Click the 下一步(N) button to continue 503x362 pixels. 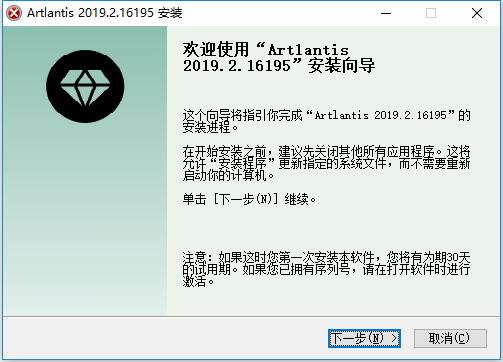pos(364,338)
